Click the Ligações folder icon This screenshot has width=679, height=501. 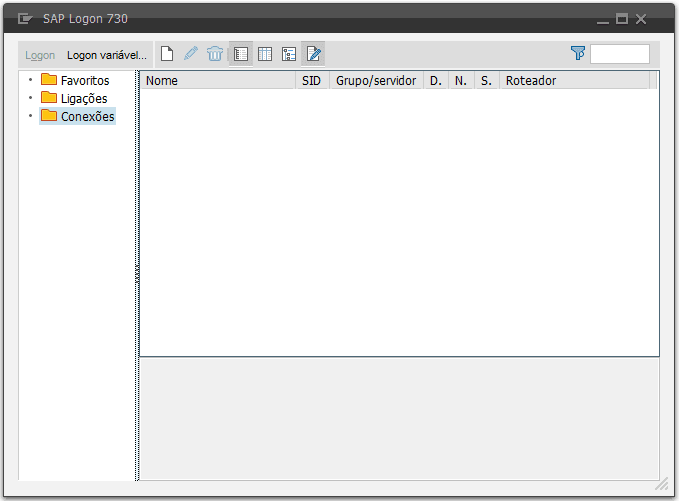click(x=49, y=97)
